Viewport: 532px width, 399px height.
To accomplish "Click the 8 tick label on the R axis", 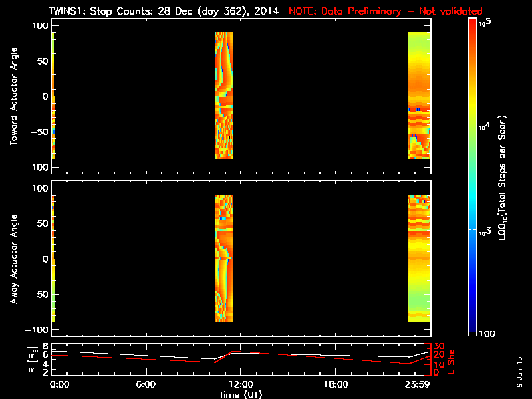I will (x=45, y=346).
